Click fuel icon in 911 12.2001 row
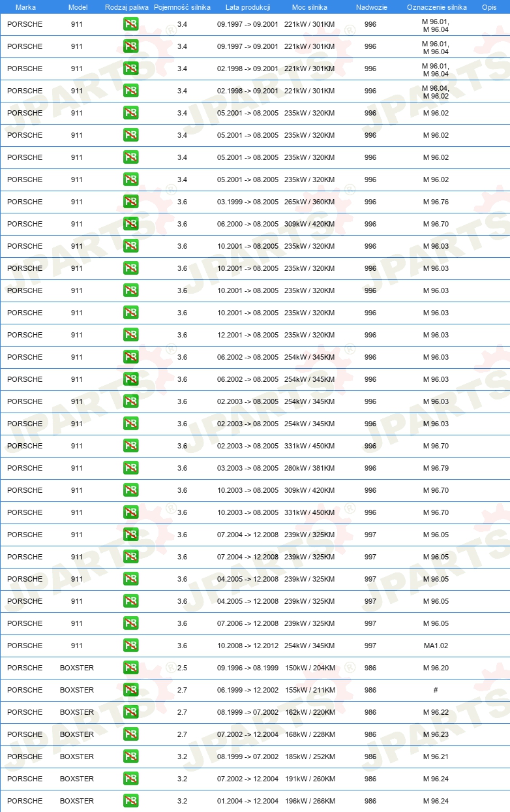The height and width of the screenshot is (812, 510). 130,335
